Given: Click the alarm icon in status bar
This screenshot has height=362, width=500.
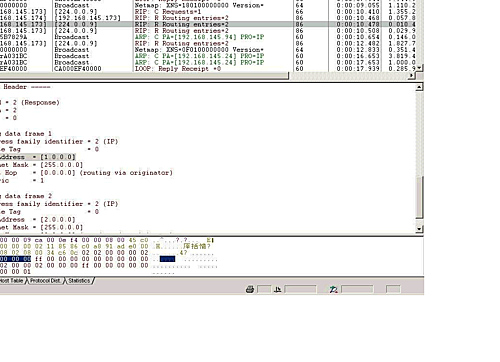Looking at the screenshot, I should pyautogui.click(x=333, y=289).
